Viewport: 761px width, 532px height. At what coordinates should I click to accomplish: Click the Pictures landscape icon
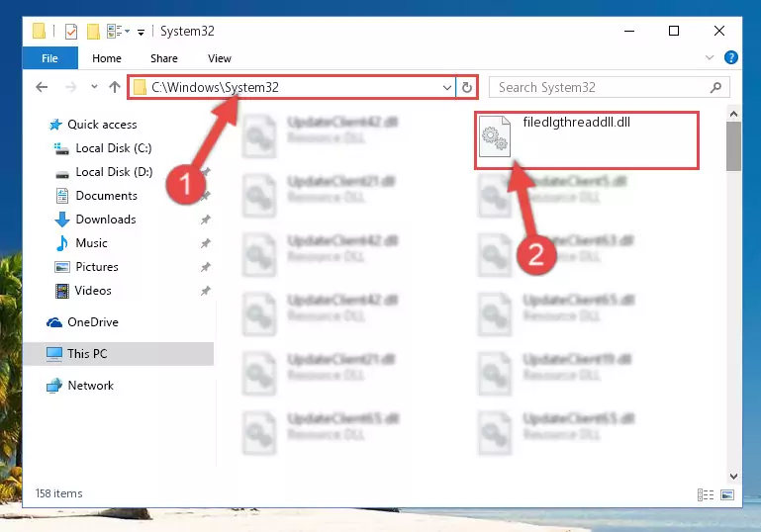point(62,267)
